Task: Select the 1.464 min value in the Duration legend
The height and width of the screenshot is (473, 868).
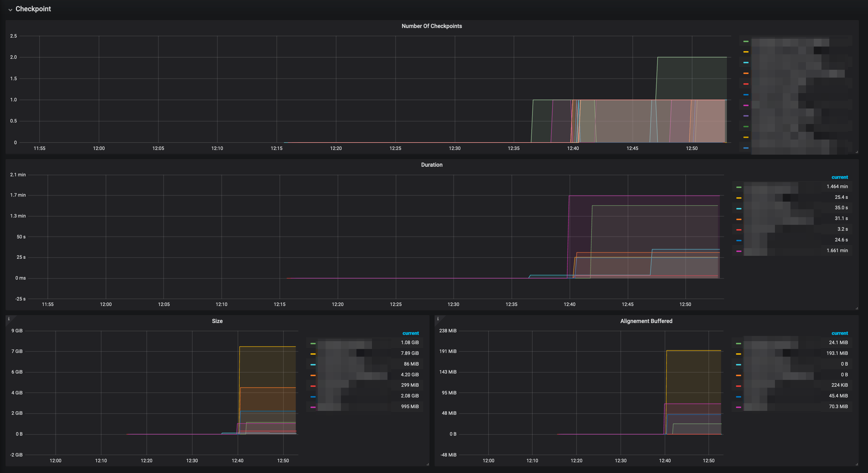Action: 837,187
